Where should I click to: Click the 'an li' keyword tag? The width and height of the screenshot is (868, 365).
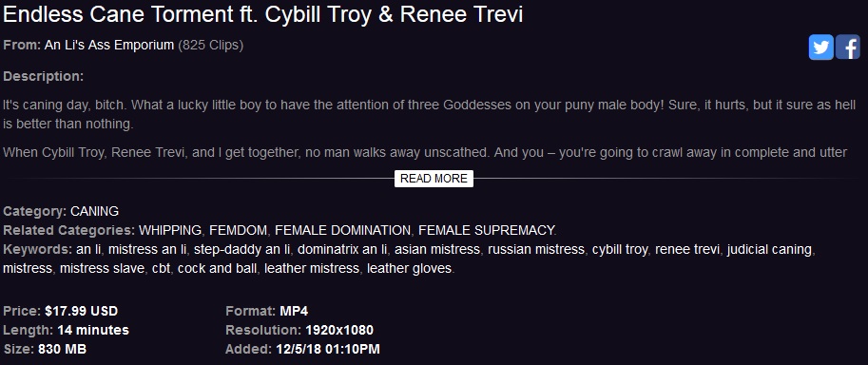click(88, 250)
